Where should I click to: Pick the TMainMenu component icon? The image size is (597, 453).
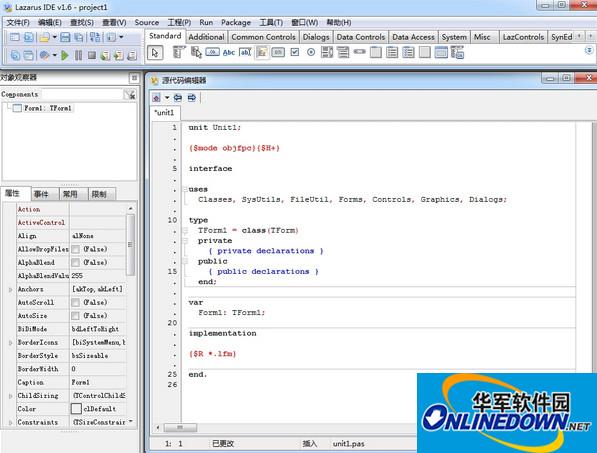tap(178, 52)
